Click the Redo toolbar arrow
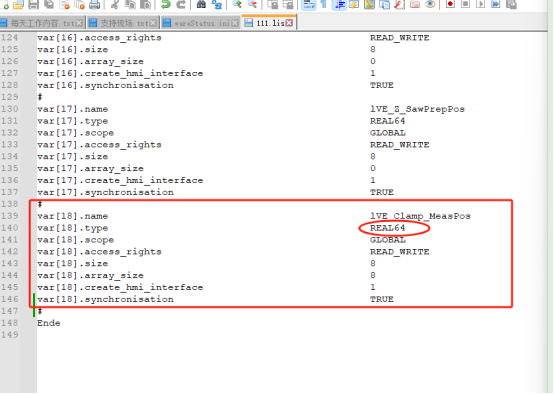Image resolution: width=554 pixels, height=394 pixels. click(181, 4)
